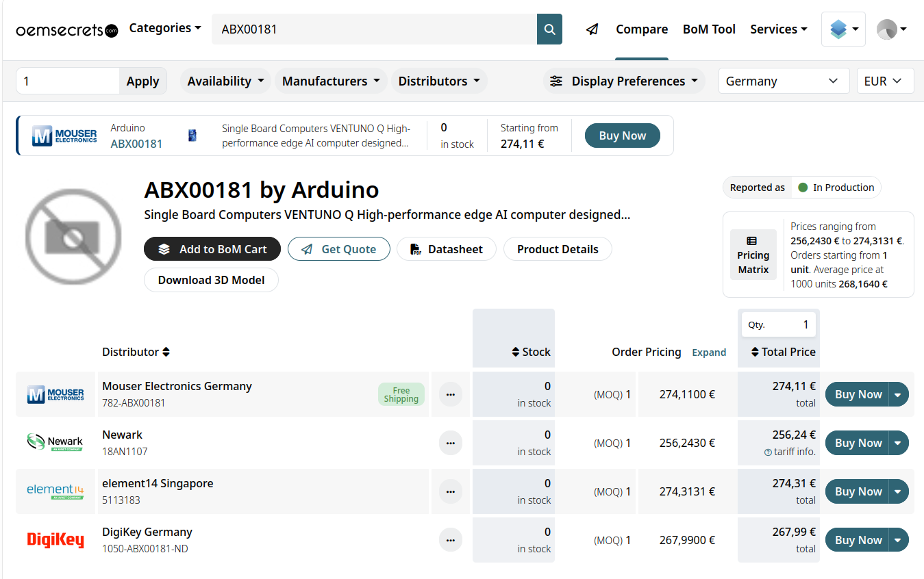Click the paper plane icon in header
924x579 pixels.
click(x=592, y=29)
